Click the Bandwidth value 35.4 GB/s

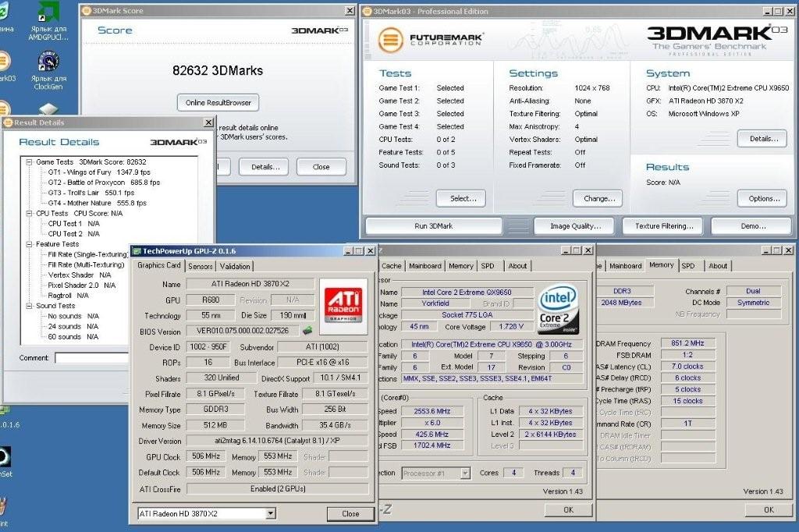pyautogui.click(x=335, y=425)
